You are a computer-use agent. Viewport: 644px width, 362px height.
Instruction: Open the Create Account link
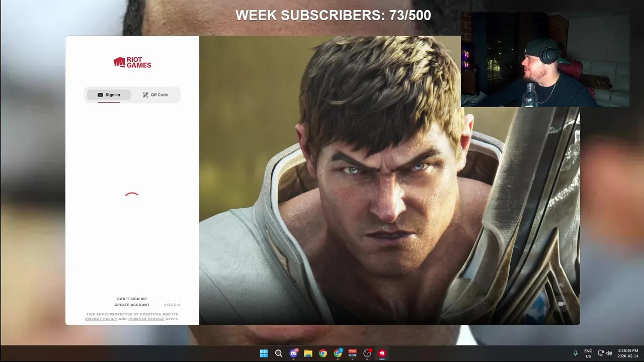[132, 305]
